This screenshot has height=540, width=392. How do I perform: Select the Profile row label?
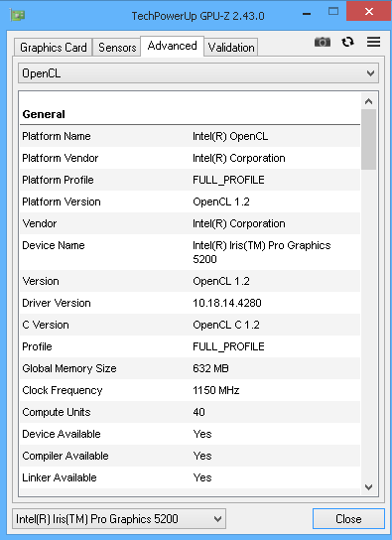pos(37,346)
